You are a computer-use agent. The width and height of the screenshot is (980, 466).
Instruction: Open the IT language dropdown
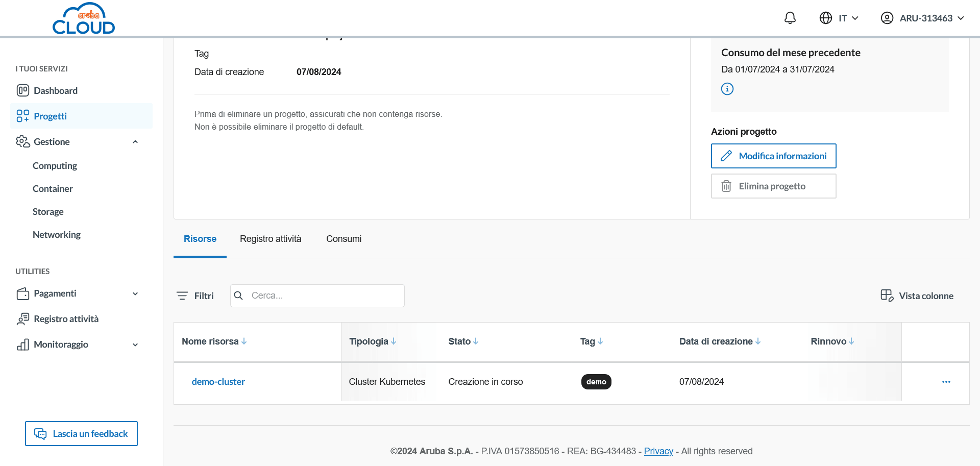[840, 18]
